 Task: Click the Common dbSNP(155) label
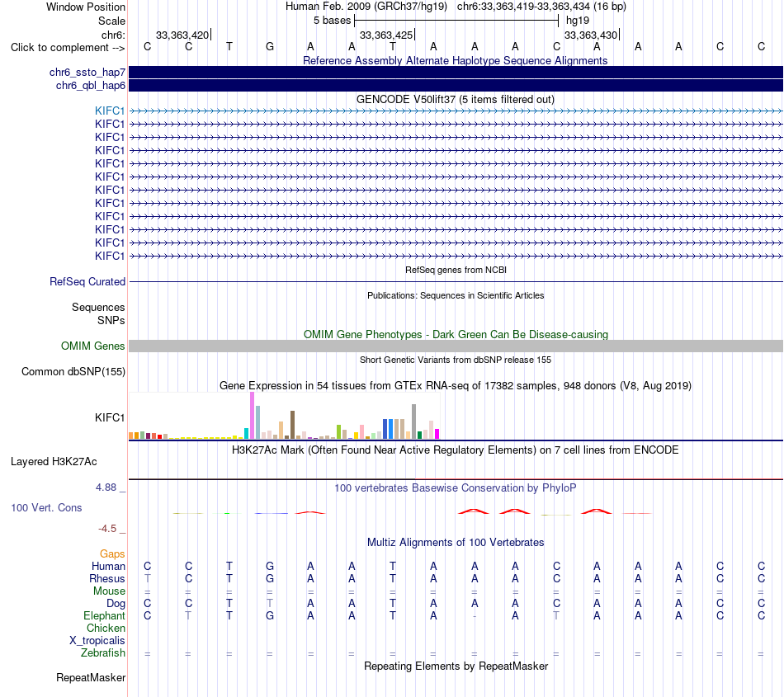tap(73, 372)
